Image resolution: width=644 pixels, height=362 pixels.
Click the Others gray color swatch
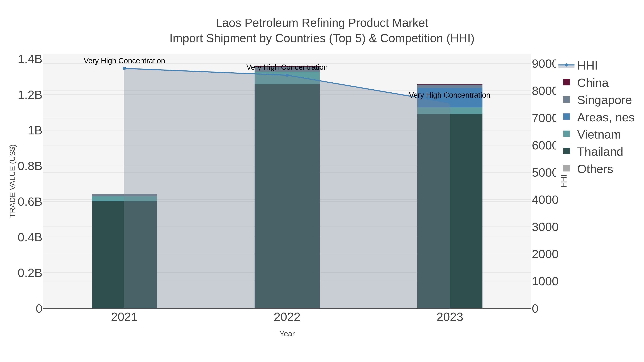(567, 168)
